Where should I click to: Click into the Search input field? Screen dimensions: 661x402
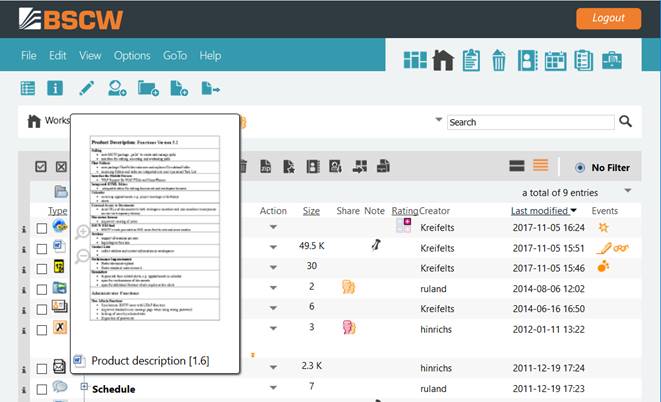point(530,122)
